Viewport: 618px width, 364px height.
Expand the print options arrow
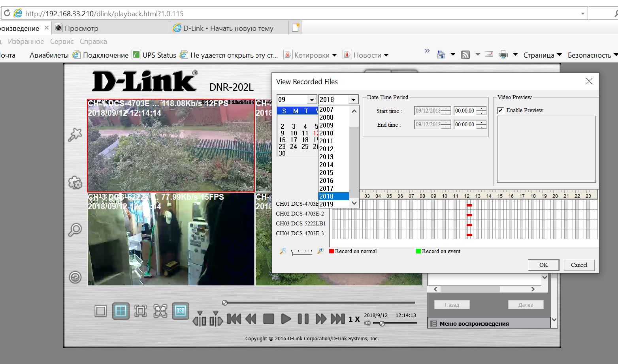pos(515,54)
